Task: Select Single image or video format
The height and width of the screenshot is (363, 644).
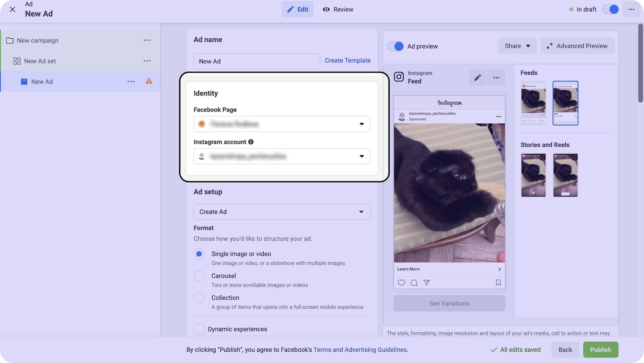Action: tap(199, 254)
